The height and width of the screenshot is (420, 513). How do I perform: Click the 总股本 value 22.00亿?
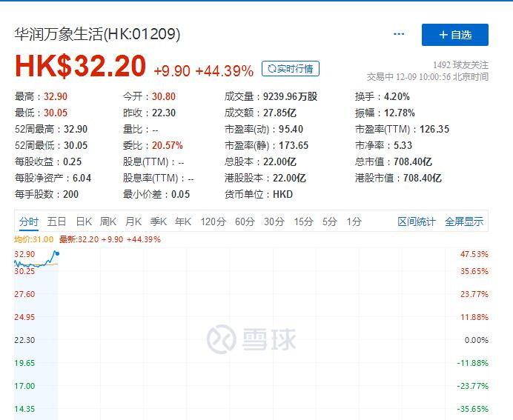click(x=279, y=161)
